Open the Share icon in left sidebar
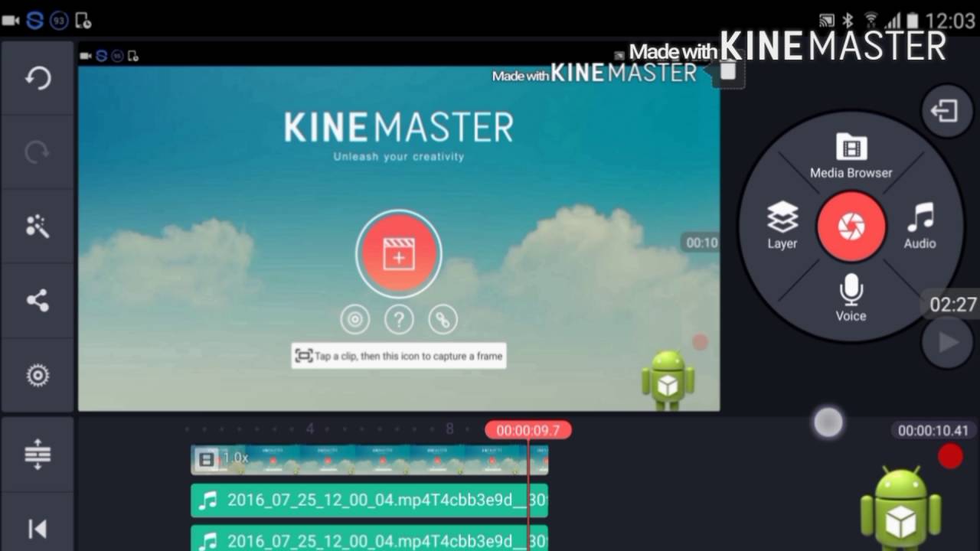The width and height of the screenshot is (980, 551). (x=38, y=301)
